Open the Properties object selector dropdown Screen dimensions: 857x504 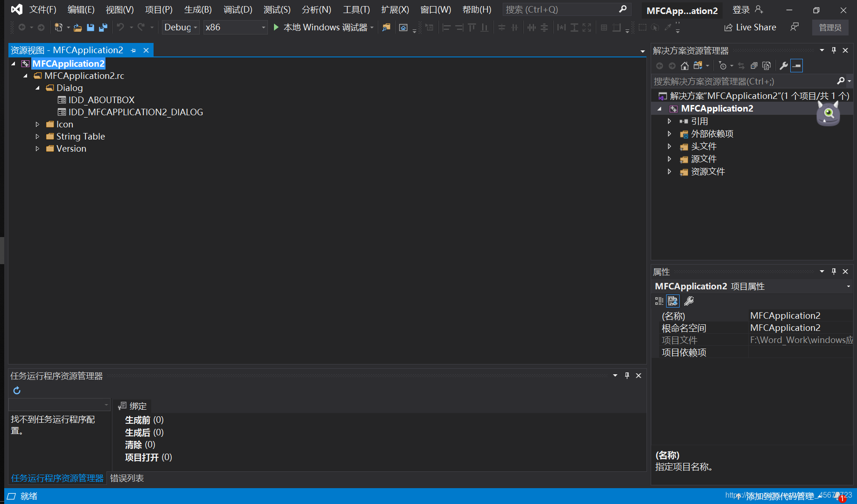coord(848,286)
